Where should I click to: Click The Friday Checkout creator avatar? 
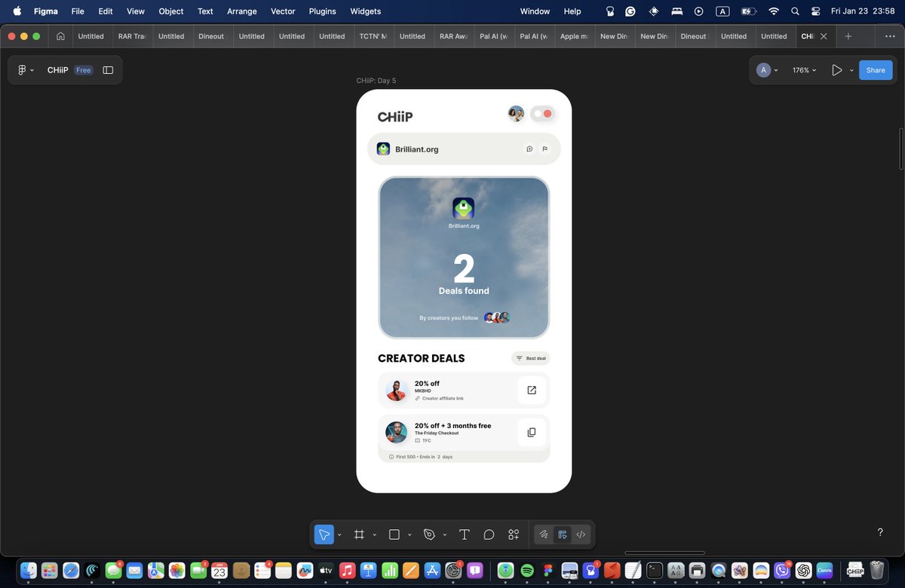tap(397, 433)
